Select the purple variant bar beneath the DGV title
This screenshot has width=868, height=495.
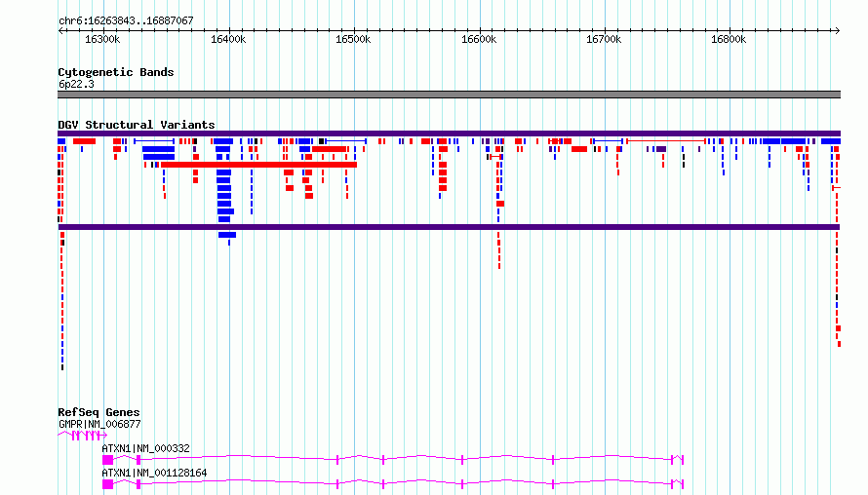click(449, 133)
